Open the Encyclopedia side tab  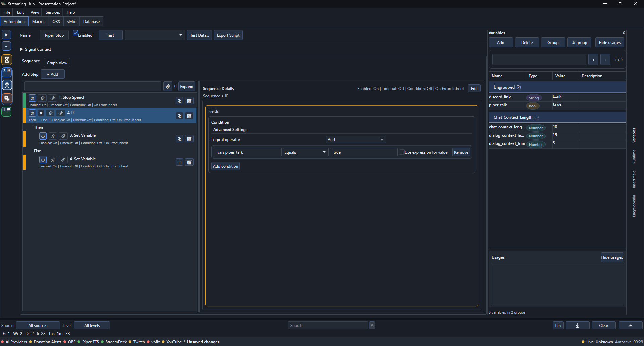(634, 206)
